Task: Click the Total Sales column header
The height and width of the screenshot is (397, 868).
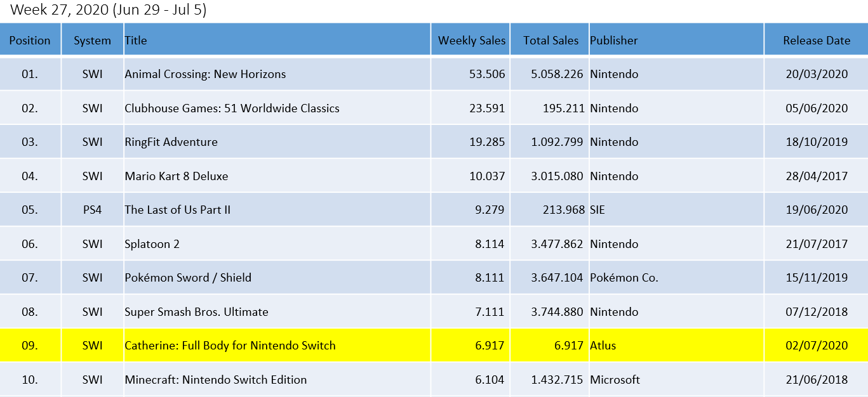Action: click(x=550, y=40)
